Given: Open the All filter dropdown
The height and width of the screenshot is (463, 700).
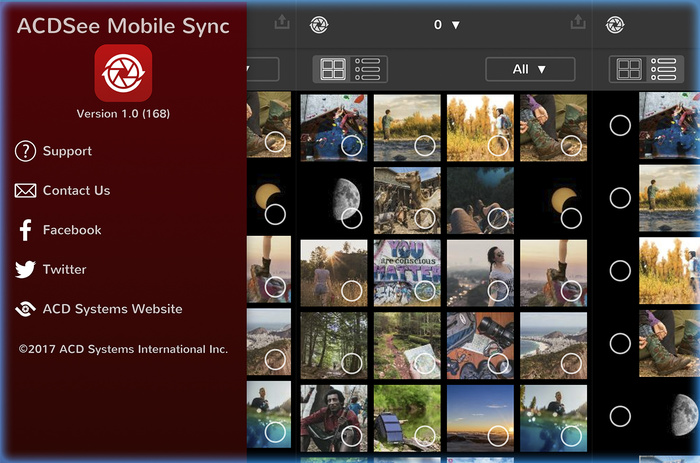Looking at the screenshot, I should click(530, 69).
